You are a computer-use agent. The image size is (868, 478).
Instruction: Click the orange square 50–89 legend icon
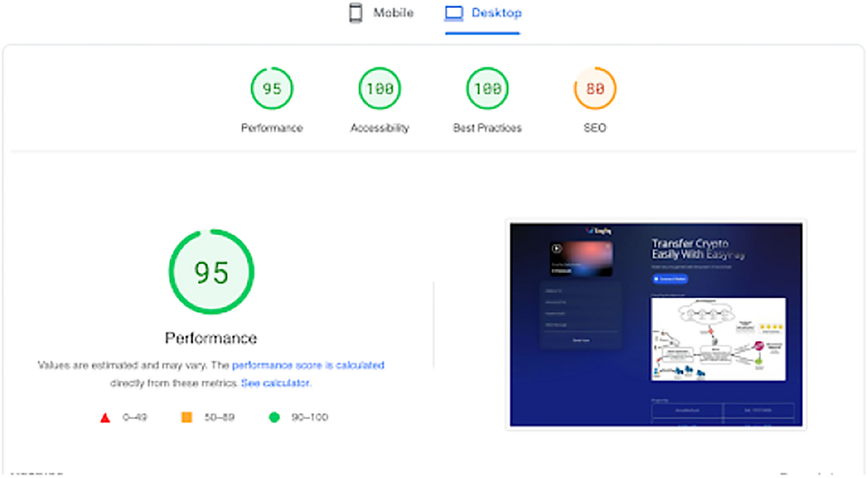(x=187, y=417)
